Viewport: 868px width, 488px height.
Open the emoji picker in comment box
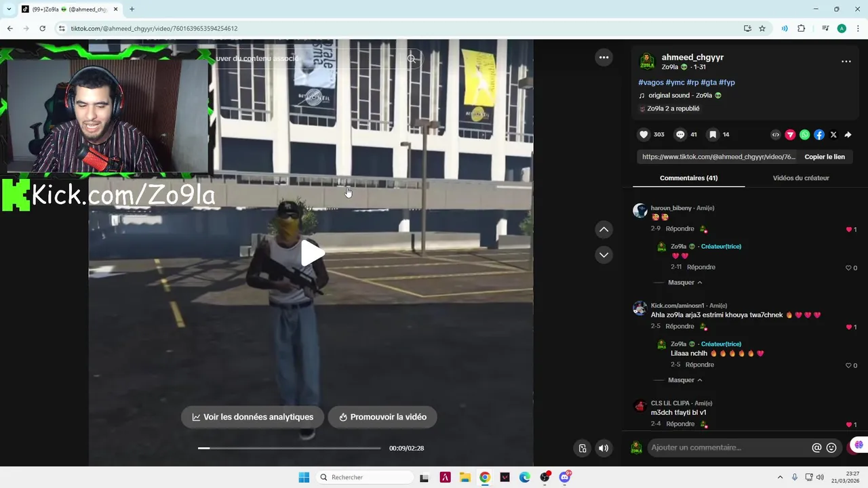(831, 447)
